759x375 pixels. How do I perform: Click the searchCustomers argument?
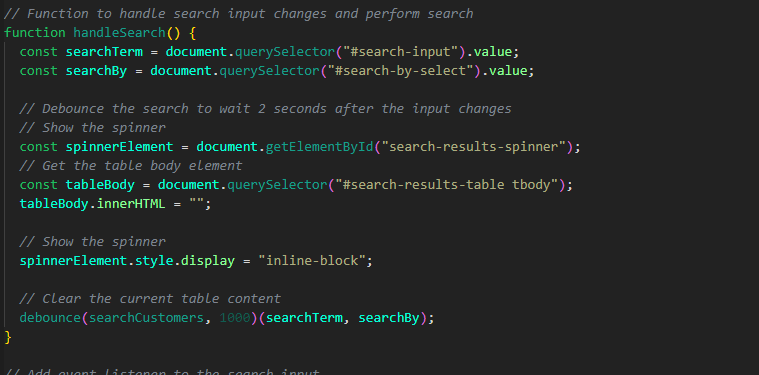pos(146,318)
